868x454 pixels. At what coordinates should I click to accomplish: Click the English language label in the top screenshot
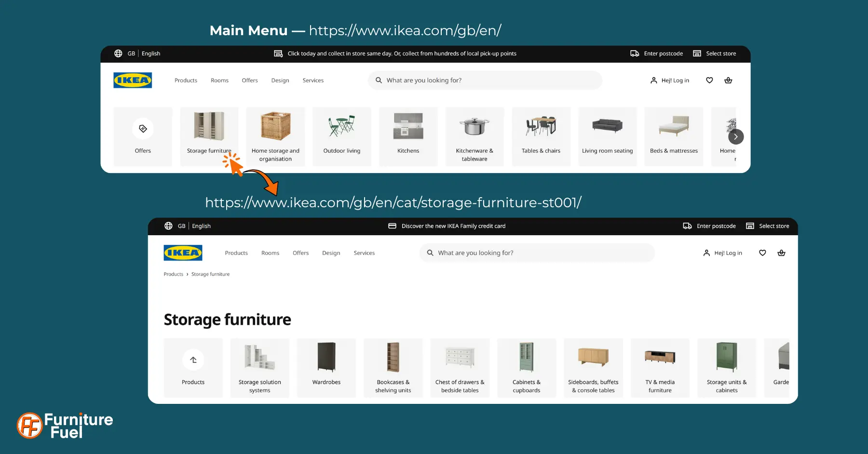tap(151, 53)
